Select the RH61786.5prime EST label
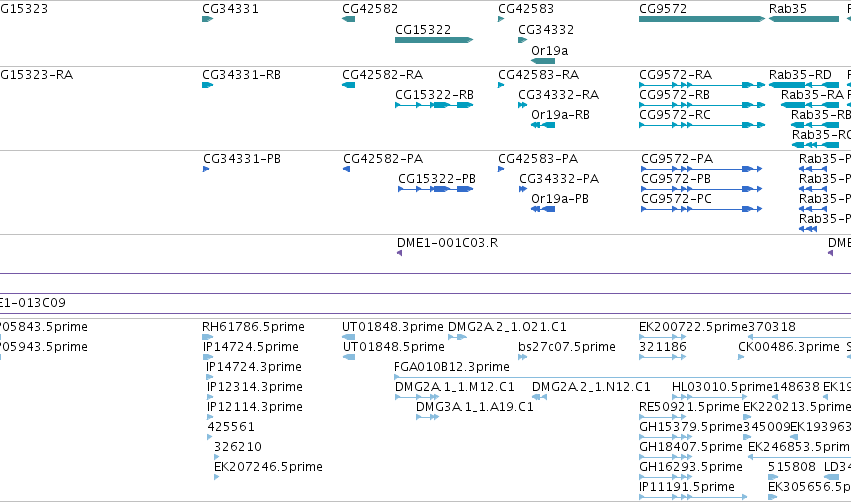The image size is (851, 502). tap(253, 327)
